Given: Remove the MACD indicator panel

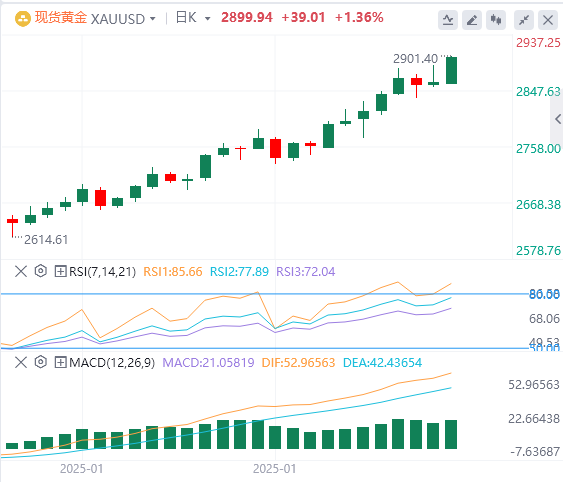Looking at the screenshot, I should pos(21,362).
